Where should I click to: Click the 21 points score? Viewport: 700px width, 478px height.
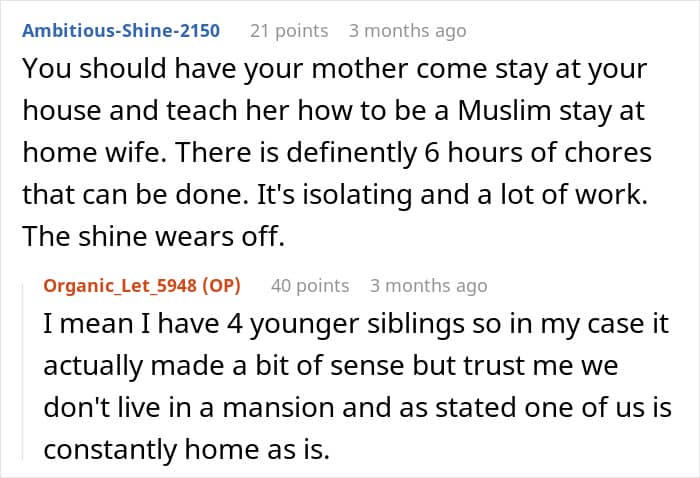[x=289, y=31]
